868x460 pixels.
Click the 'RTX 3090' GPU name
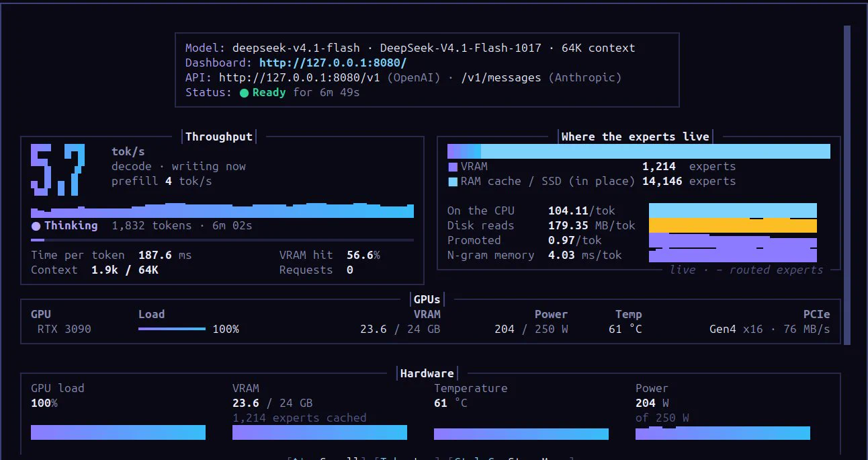[x=64, y=329]
